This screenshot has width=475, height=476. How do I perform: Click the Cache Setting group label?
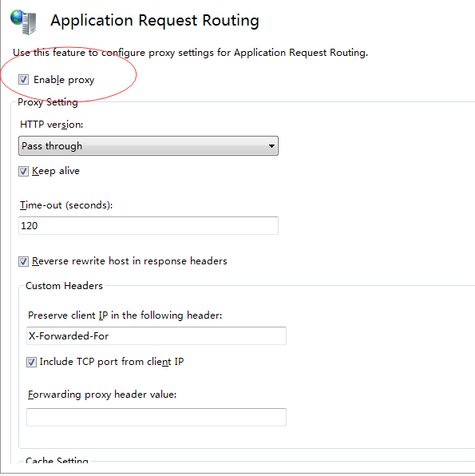(57, 460)
